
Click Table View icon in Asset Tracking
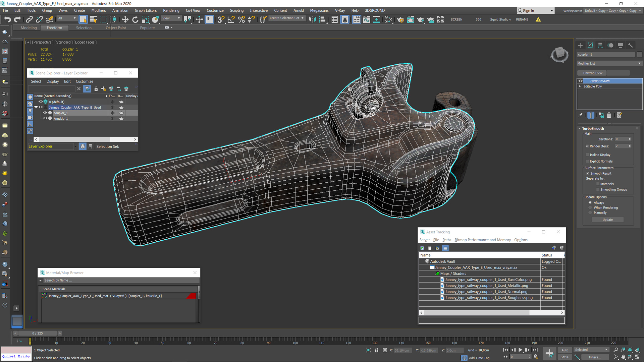coord(445,248)
